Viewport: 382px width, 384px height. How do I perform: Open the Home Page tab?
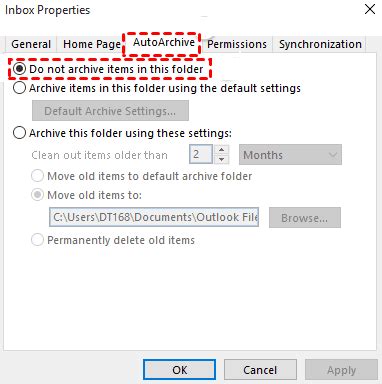92,44
